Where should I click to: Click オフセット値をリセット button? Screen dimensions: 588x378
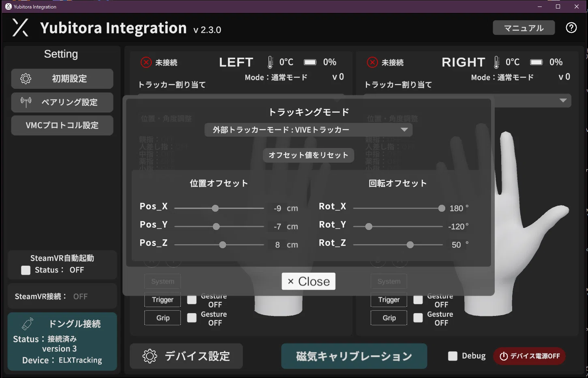click(309, 155)
